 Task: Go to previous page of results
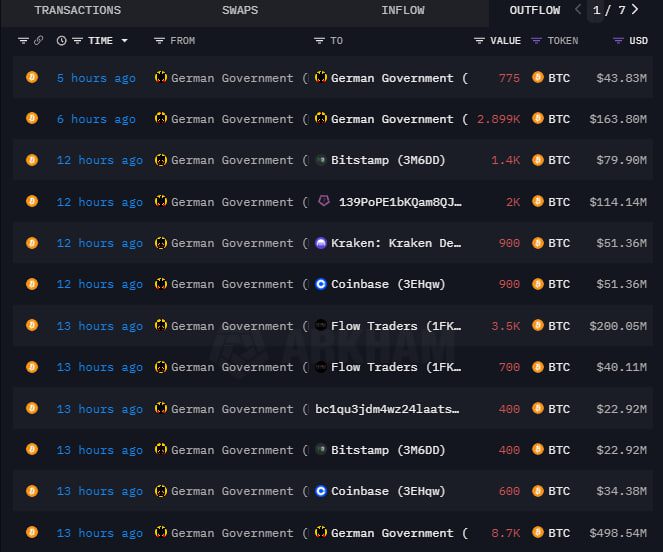point(578,9)
